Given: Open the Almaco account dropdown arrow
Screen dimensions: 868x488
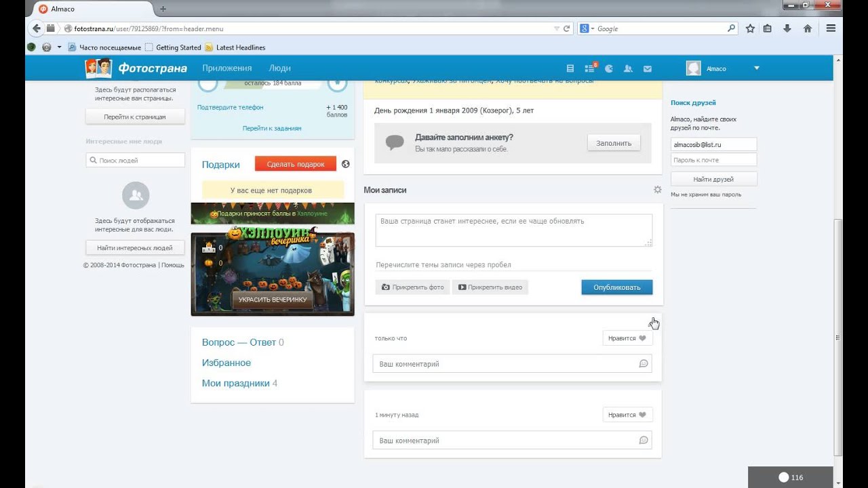Looking at the screenshot, I should tap(757, 68).
